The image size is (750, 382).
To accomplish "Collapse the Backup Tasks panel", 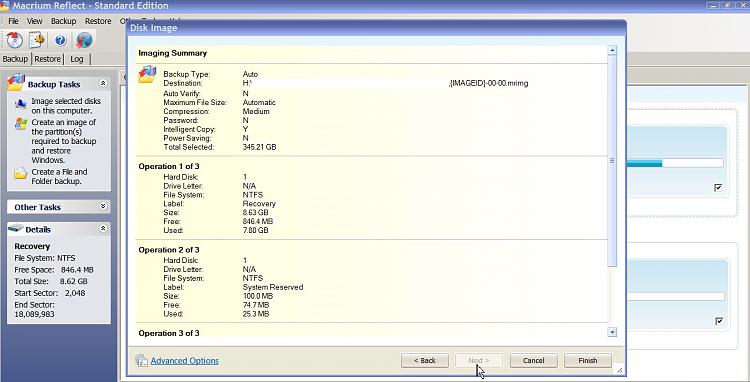I will [x=103, y=83].
